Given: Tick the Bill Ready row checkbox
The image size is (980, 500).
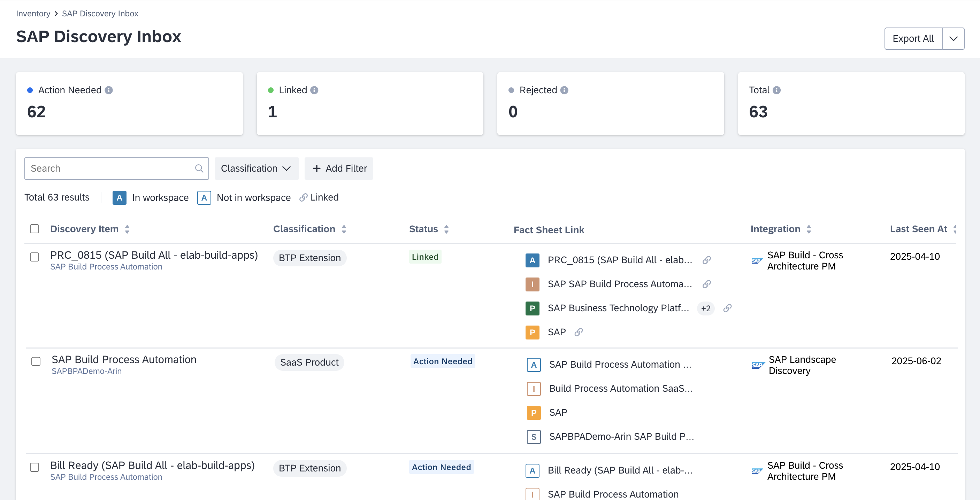Looking at the screenshot, I should [x=35, y=467].
